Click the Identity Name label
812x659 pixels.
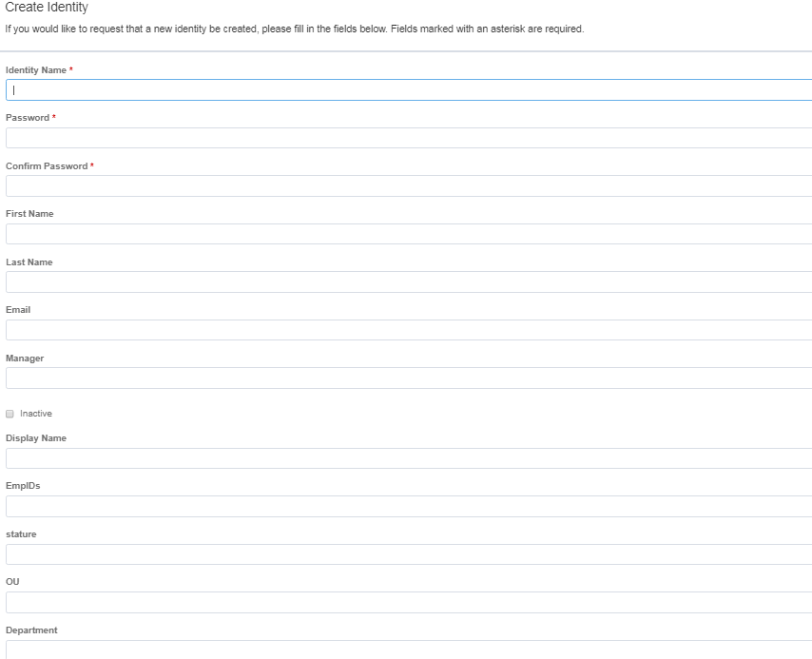(x=35, y=69)
